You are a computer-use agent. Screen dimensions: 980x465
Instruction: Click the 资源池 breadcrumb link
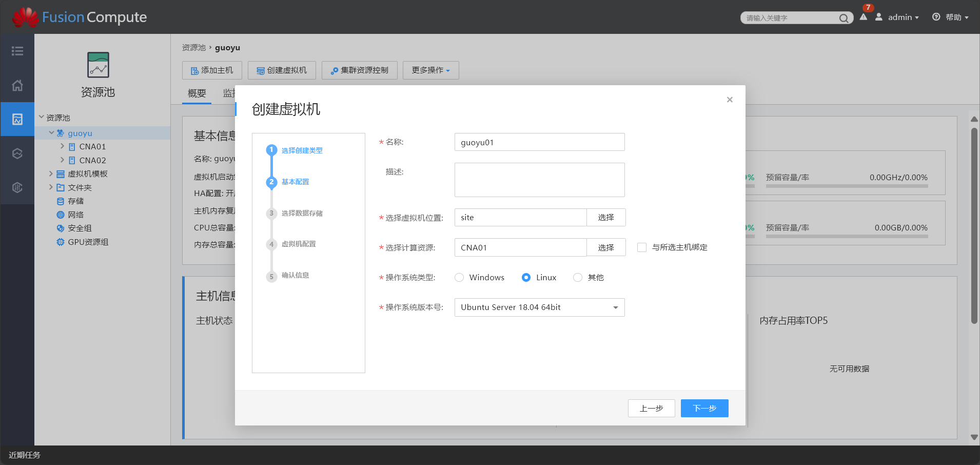coord(194,48)
